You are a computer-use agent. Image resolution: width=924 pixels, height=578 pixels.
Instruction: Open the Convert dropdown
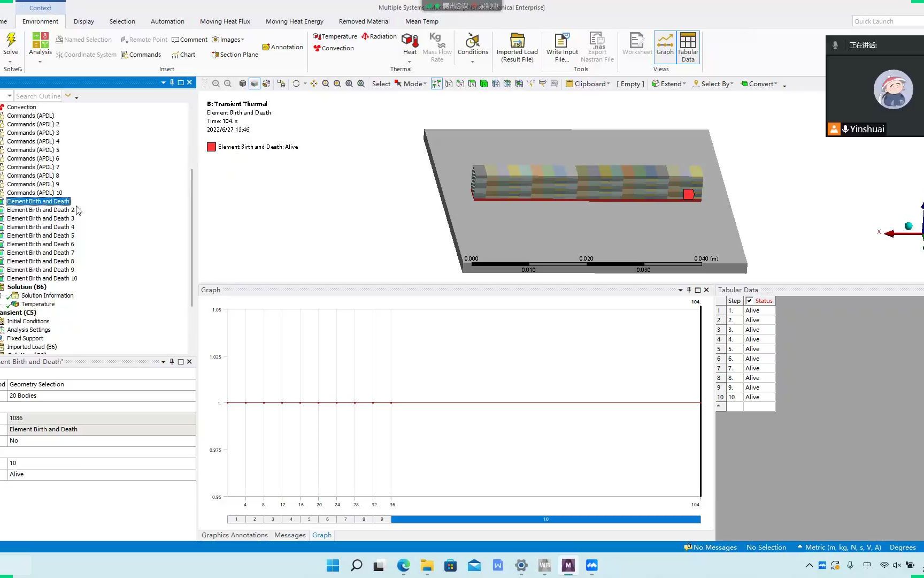click(760, 83)
